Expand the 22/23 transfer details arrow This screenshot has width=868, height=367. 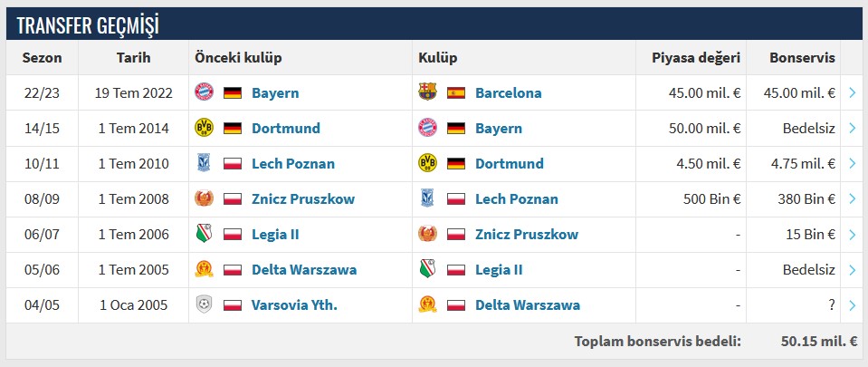[x=853, y=92]
